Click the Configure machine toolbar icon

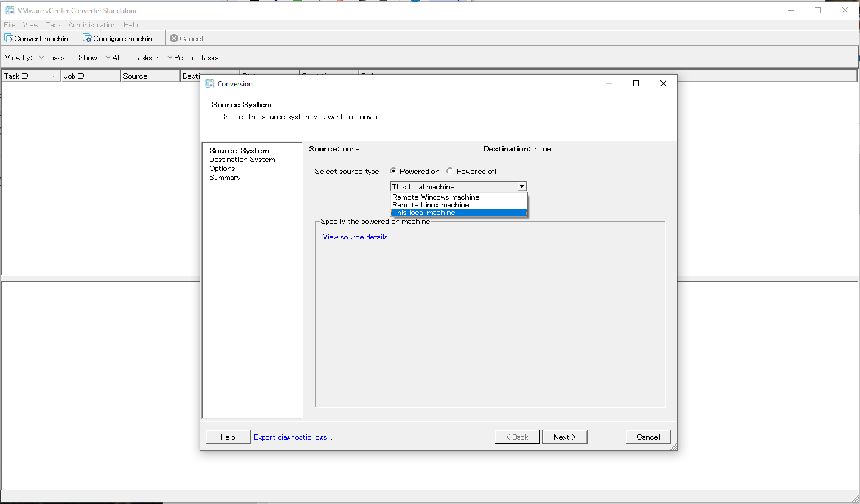pos(87,38)
